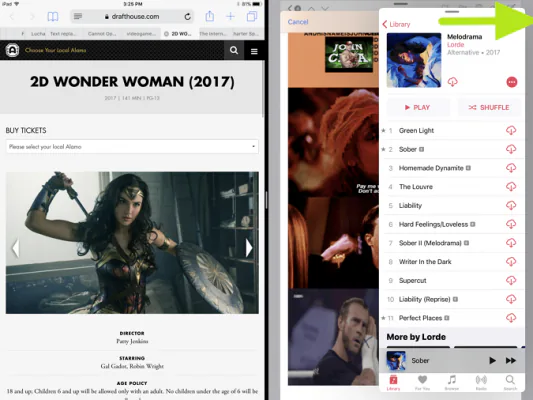The height and width of the screenshot is (400, 533).
Task: Tap Cancel in the middle app
Action: coord(298,22)
